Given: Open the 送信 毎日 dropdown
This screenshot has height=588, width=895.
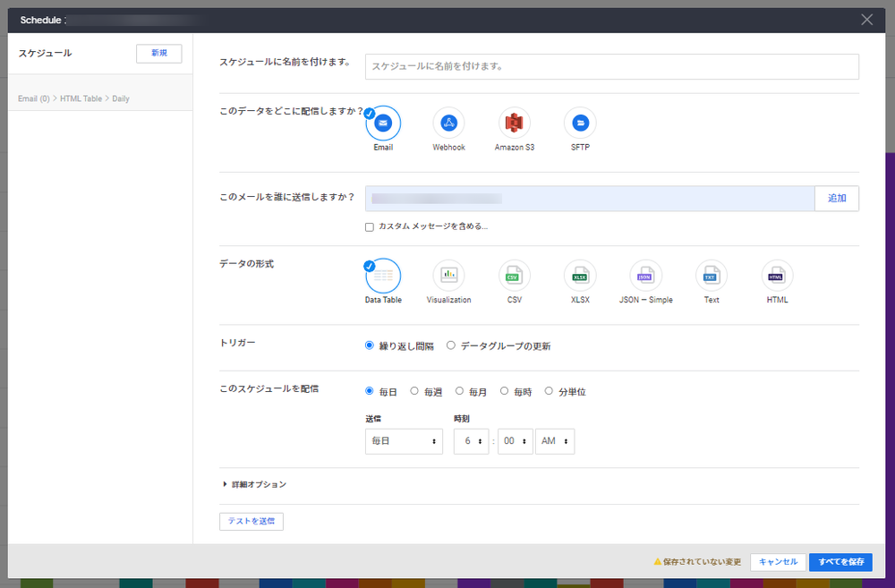Looking at the screenshot, I should tap(404, 441).
